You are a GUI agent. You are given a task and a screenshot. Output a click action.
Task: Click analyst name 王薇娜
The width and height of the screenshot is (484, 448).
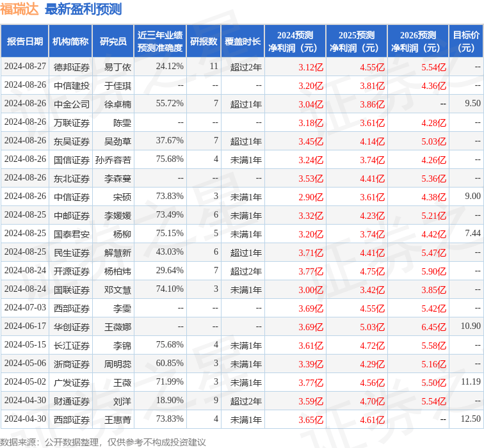coord(118,327)
